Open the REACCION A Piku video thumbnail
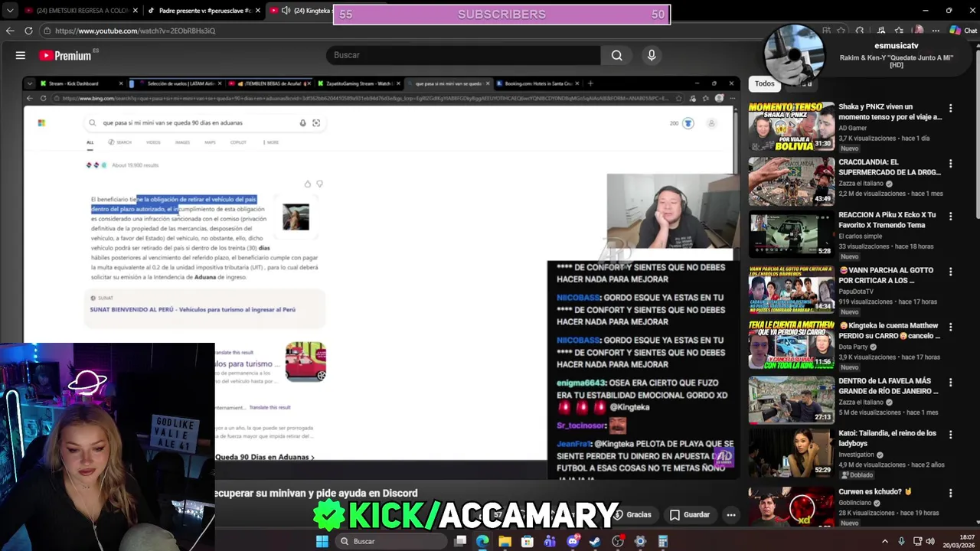 pyautogui.click(x=792, y=236)
